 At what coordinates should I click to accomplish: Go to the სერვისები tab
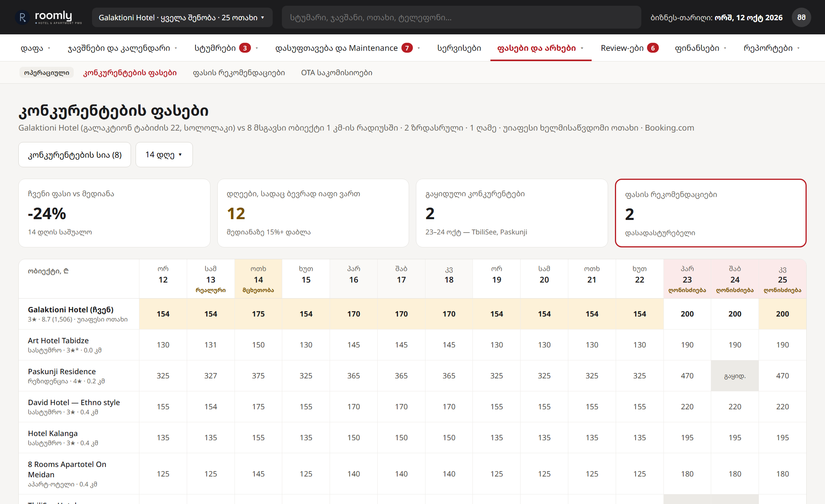[x=459, y=48]
